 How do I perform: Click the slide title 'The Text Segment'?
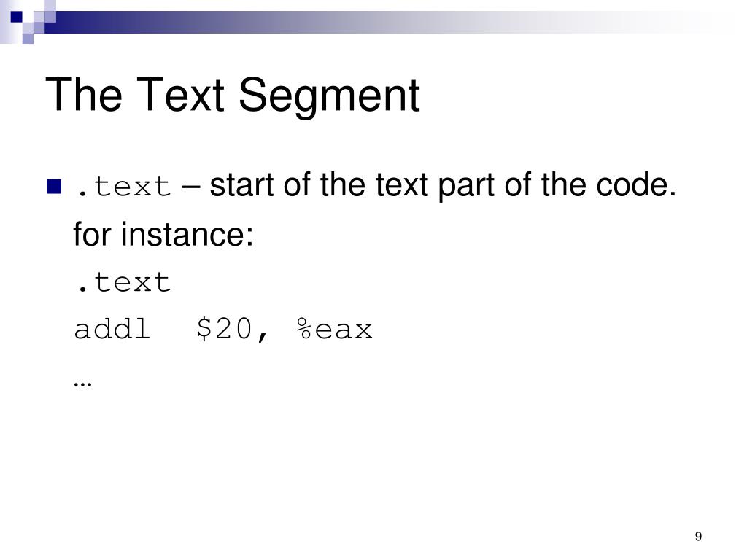click(233, 96)
